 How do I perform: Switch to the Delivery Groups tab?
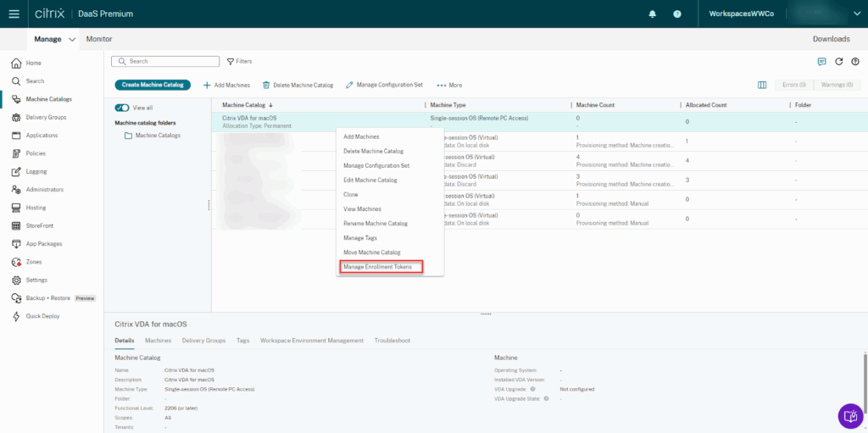pyautogui.click(x=203, y=341)
